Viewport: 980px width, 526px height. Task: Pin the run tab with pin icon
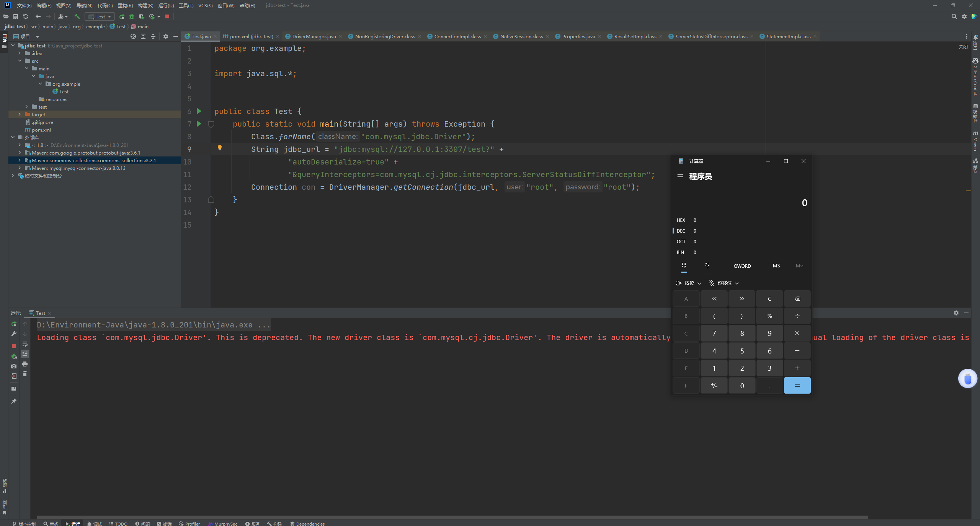14,401
